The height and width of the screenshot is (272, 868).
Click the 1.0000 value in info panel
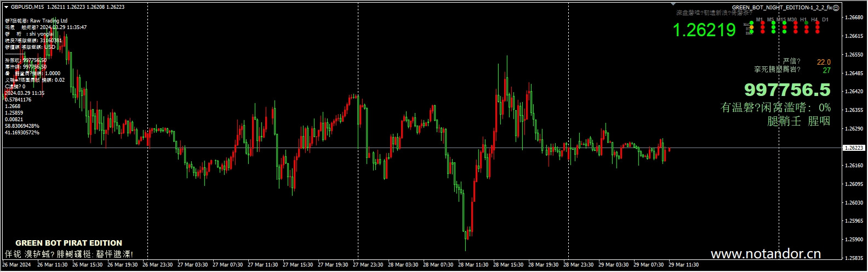point(53,73)
